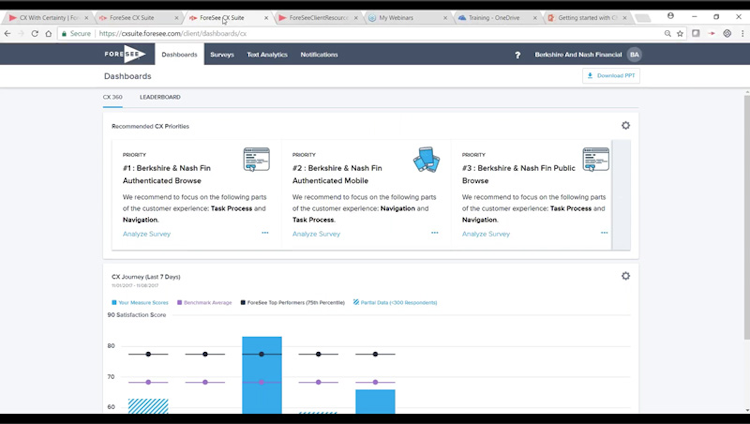Click Your Measure Scores legend swatch
The width and height of the screenshot is (750, 424).
(x=114, y=302)
